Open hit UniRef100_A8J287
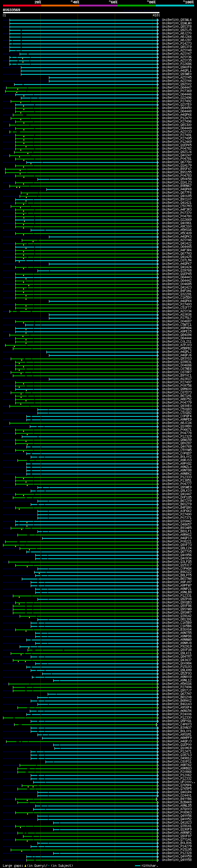This screenshot has height=868, width=197. pyautogui.click(x=177, y=40)
